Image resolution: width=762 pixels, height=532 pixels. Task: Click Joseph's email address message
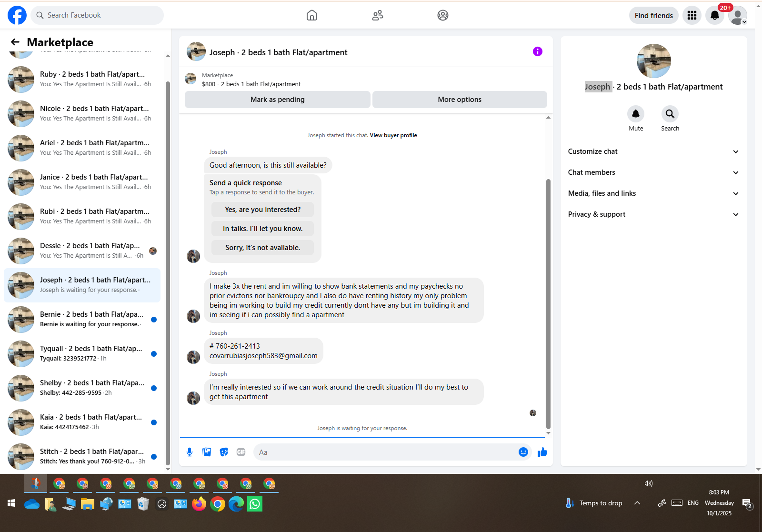263,356
